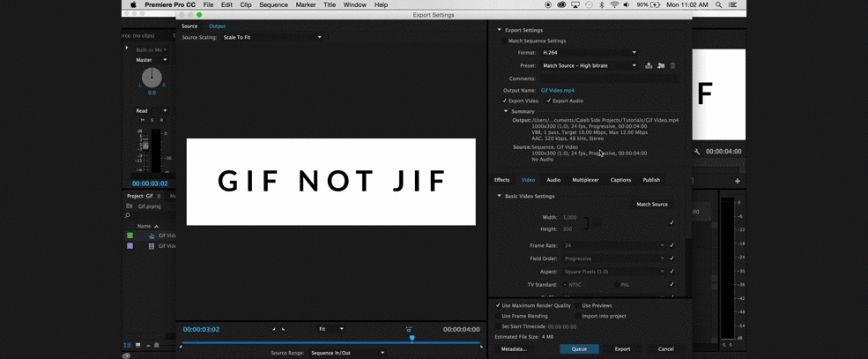Click the Save Preset icon
868x359 pixels.
pyautogui.click(x=649, y=65)
